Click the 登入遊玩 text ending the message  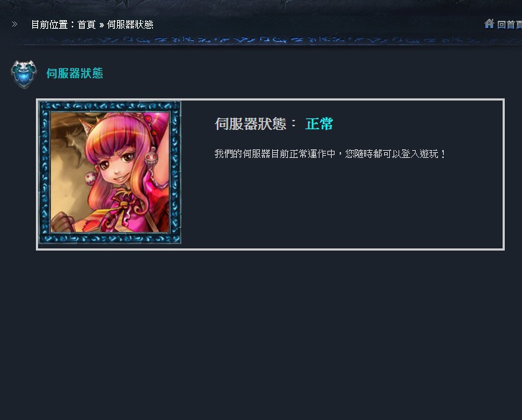coord(419,154)
